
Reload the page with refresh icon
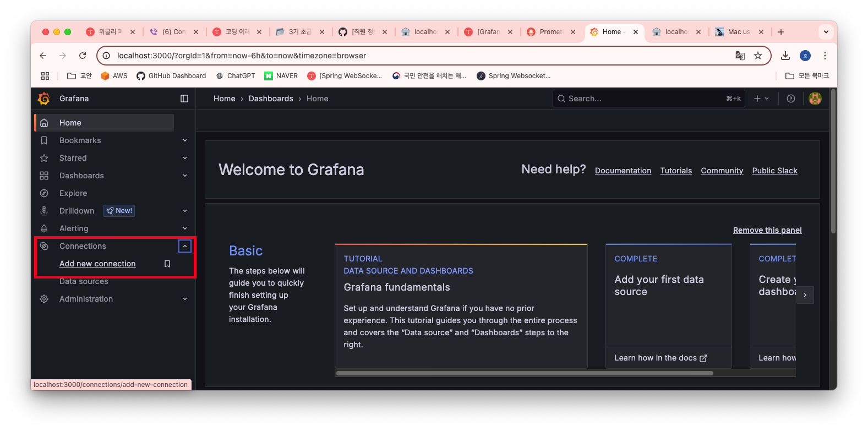pyautogui.click(x=83, y=56)
